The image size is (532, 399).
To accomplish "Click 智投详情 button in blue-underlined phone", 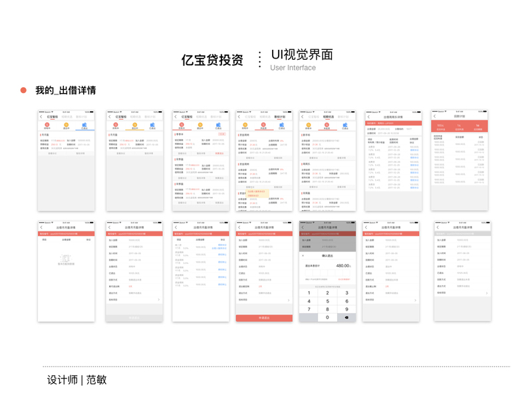I will (x=80, y=154).
